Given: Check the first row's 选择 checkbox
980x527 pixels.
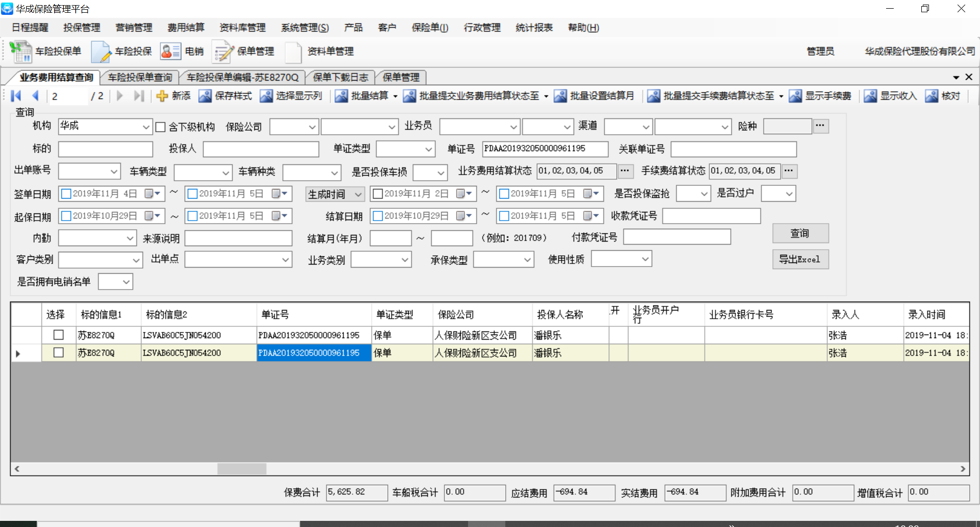Looking at the screenshot, I should [59, 335].
